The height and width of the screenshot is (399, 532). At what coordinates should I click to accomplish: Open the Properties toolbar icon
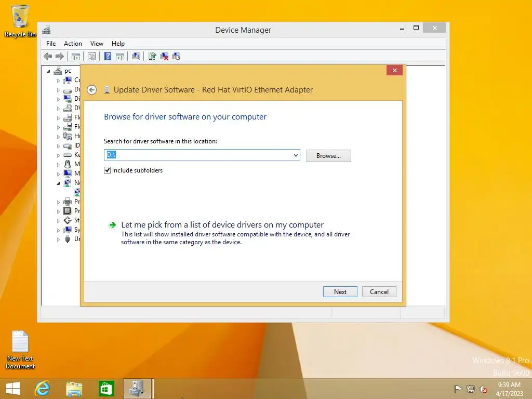coord(91,56)
